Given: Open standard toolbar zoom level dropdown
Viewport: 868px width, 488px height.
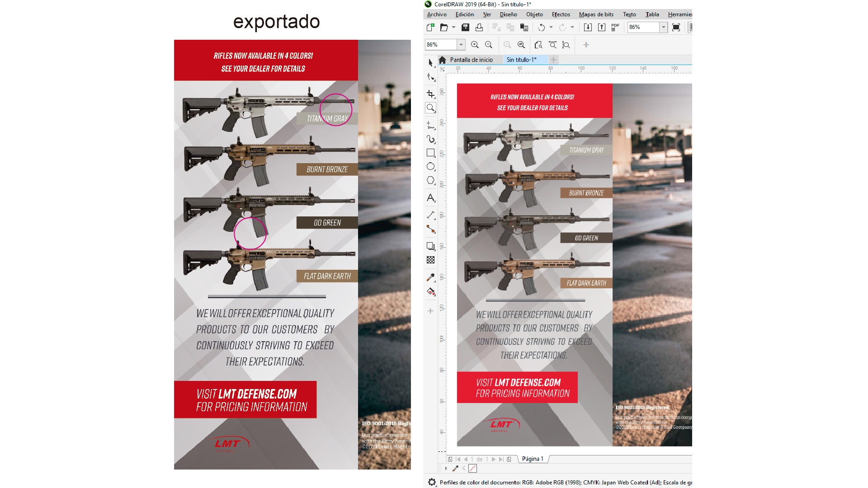Looking at the screenshot, I should pyautogui.click(x=663, y=28).
